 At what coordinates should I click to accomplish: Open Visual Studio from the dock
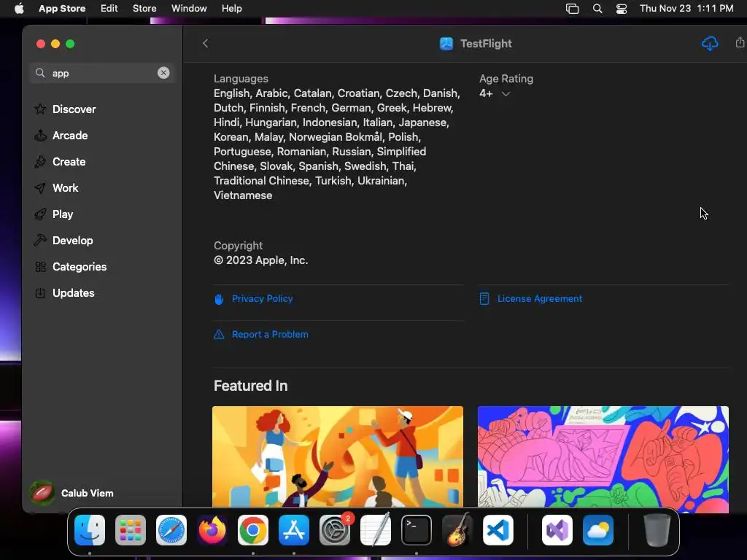pyautogui.click(x=557, y=530)
